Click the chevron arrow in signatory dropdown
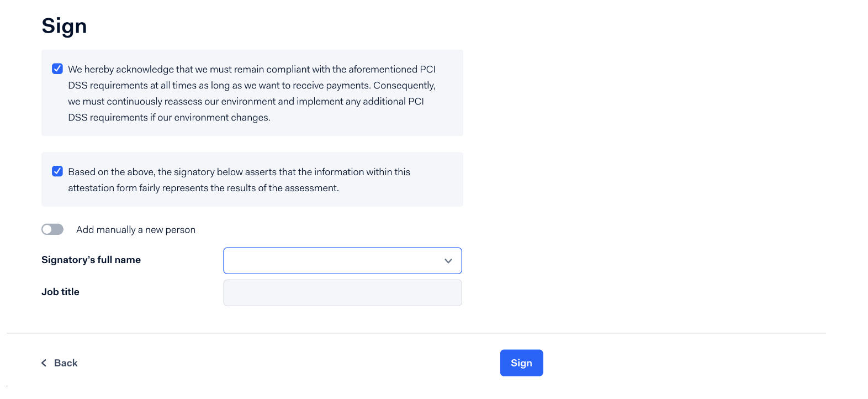The width and height of the screenshot is (868, 399). pos(448,261)
